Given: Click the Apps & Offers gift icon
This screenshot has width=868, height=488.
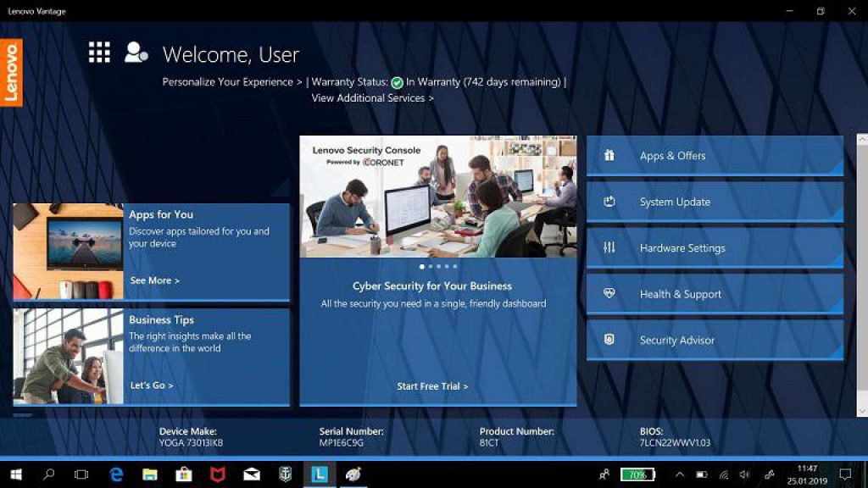Looking at the screenshot, I should (x=609, y=156).
